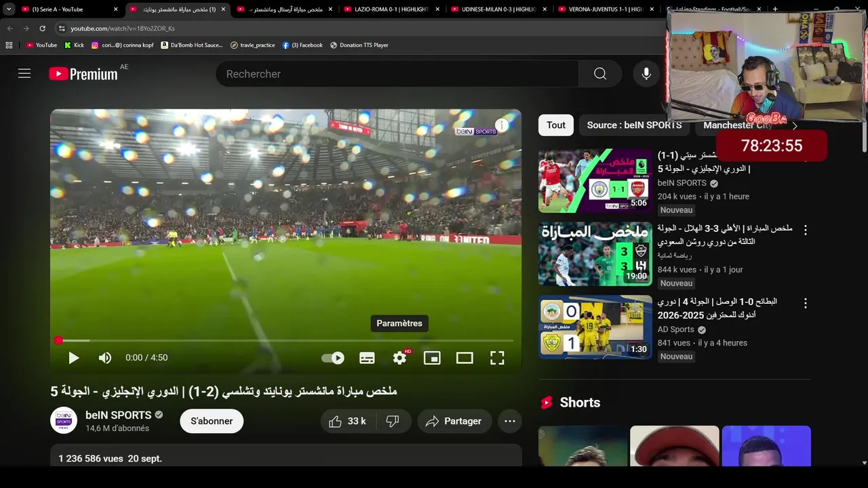868x488 pixels.
Task: Focus the address bar URL
Action: coord(123,28)
